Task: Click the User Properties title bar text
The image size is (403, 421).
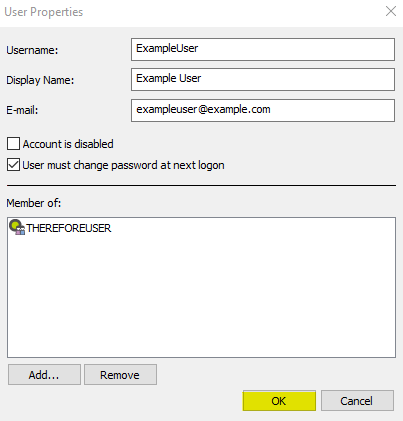Action: tap(44, 12)
